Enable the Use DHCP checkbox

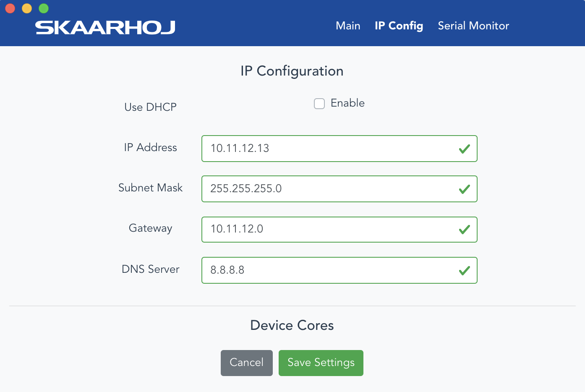tap(319, 104)
